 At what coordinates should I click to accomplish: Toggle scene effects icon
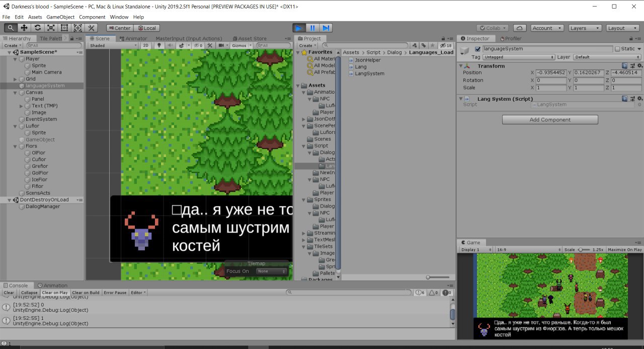pyautogui.click(x=181, y=45)
